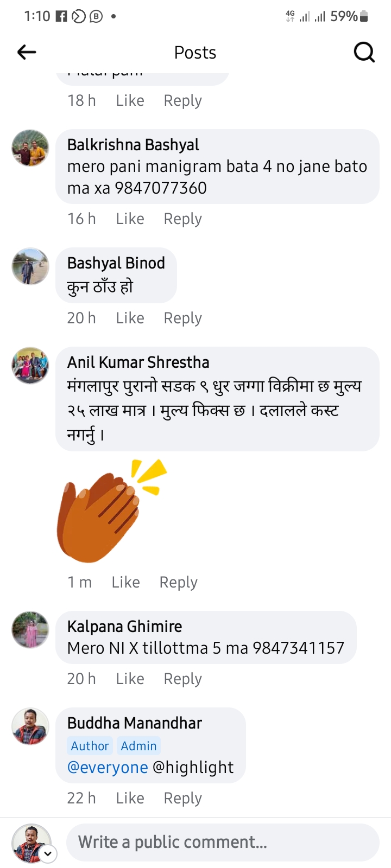Screen dimensions: 391x868
Task: Expand the account switcher arrow on avatar
Action: [x=48, y=853]
